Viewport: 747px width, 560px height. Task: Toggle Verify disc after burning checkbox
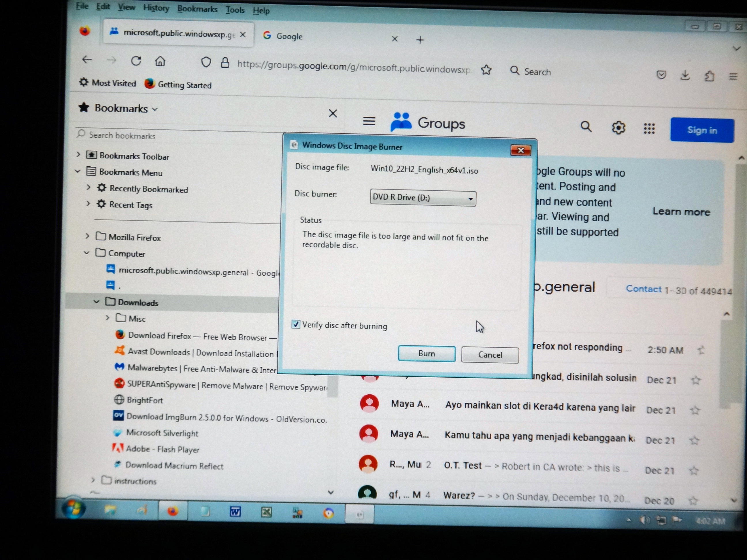click(295, 324)
